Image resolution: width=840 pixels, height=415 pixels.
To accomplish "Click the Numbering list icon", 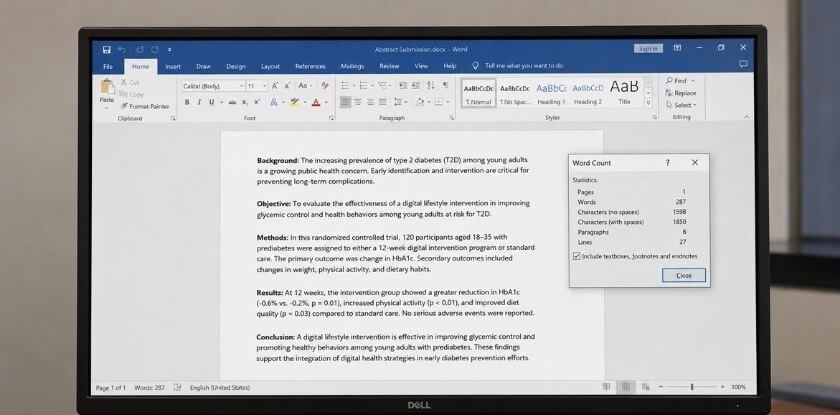I will 364,86.
